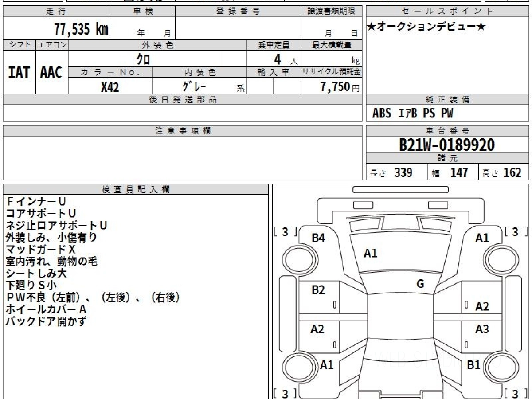Select the 室内汚れ、動物の毛 note
The height and width of the screenshot is (399, 532).
[51, 262]
